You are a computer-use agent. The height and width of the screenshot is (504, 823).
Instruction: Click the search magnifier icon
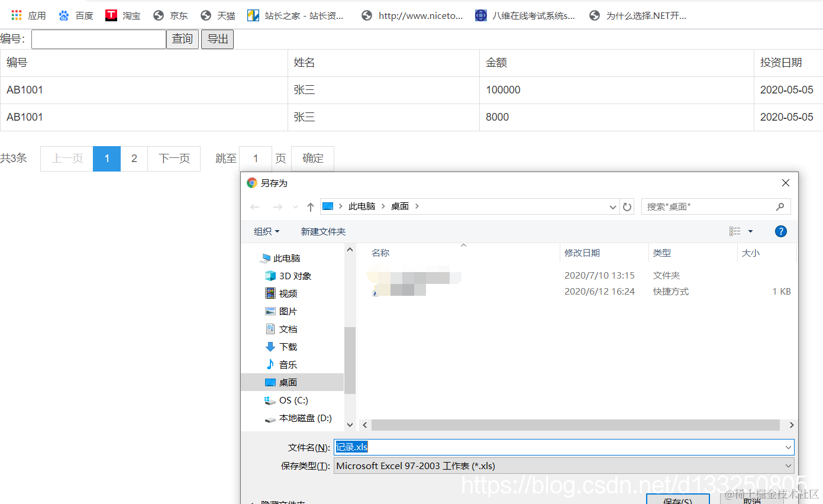click(x=780, y=206)
